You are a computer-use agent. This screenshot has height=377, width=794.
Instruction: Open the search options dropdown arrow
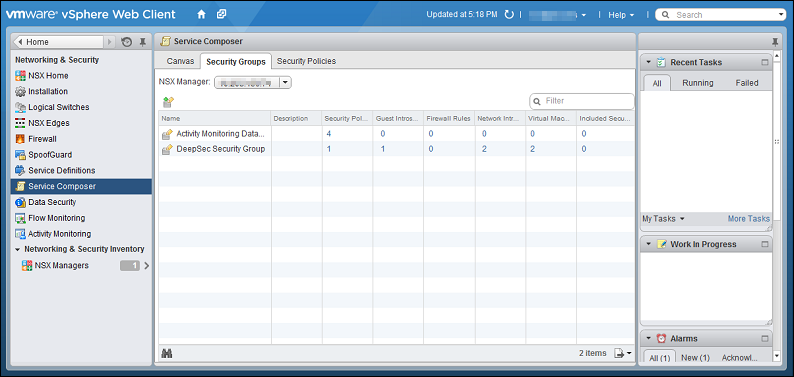(781, 15)
